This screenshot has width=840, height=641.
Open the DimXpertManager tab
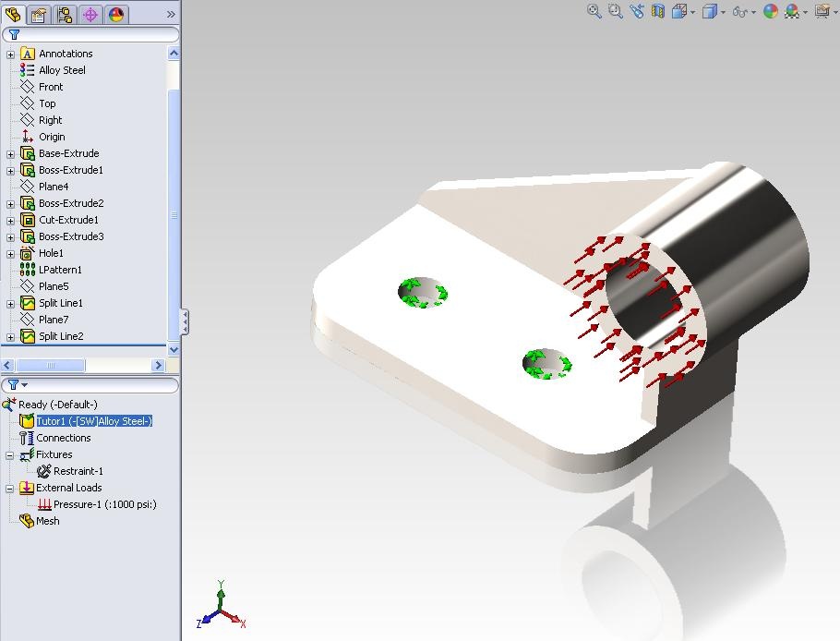pyautogui.click(x=90, y=15)
